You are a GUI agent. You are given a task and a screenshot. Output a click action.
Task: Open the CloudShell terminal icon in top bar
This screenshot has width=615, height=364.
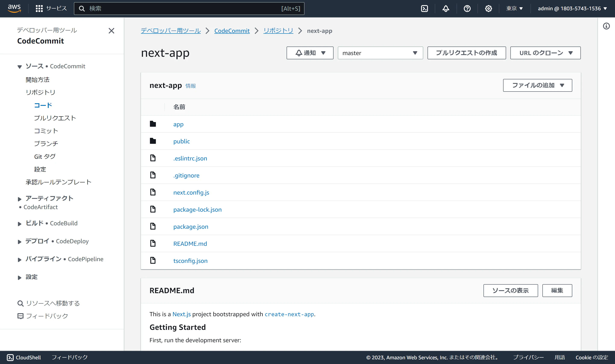point(425,8)
